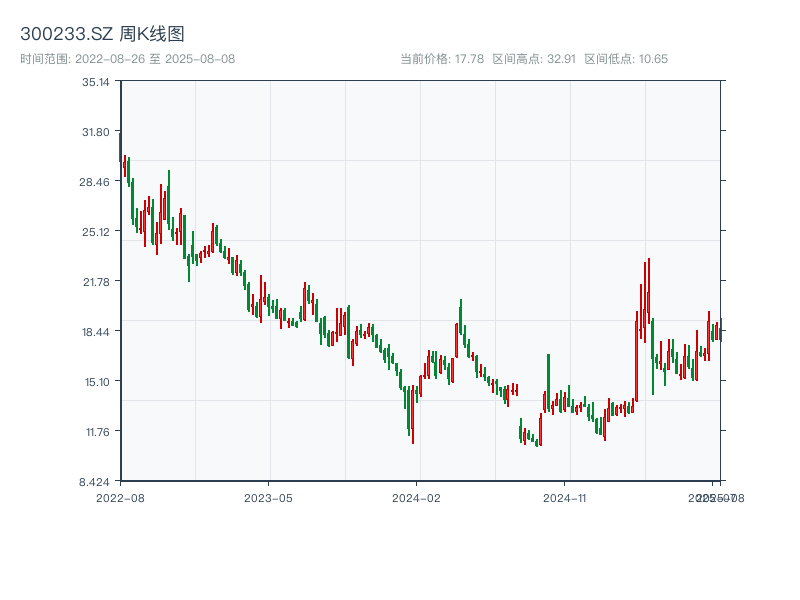This screenshot has width=800, height=600.
Task: Click the 25.12 y-axis label
Action: point(96,232)
